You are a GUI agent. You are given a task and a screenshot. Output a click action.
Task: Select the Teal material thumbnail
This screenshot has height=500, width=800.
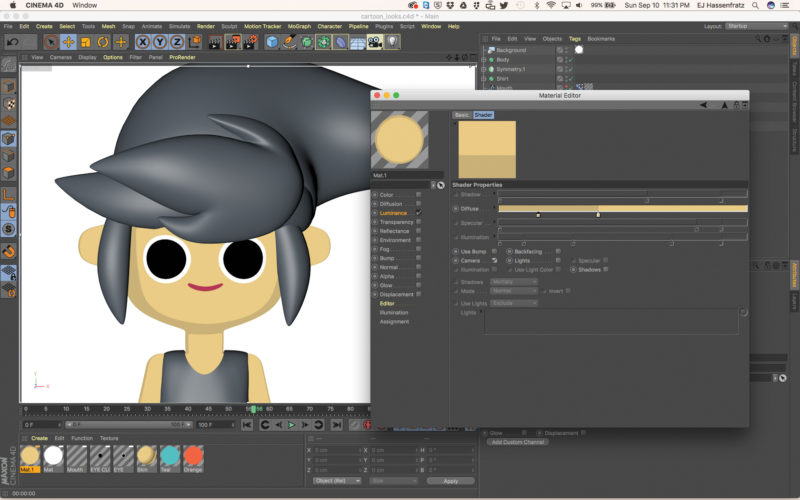tap(170, 456)
